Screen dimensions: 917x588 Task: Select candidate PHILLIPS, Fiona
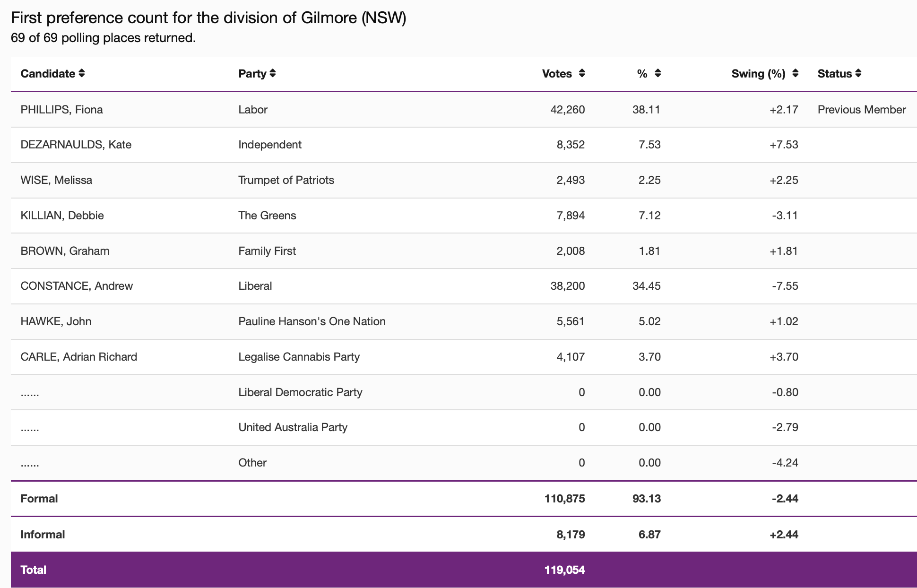(61, 110)
